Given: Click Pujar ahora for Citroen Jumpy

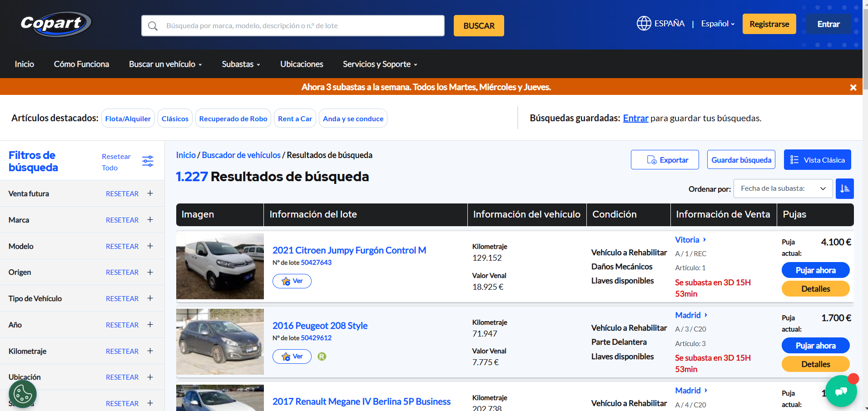Looking at the screenshot, I should pos(815,270).
